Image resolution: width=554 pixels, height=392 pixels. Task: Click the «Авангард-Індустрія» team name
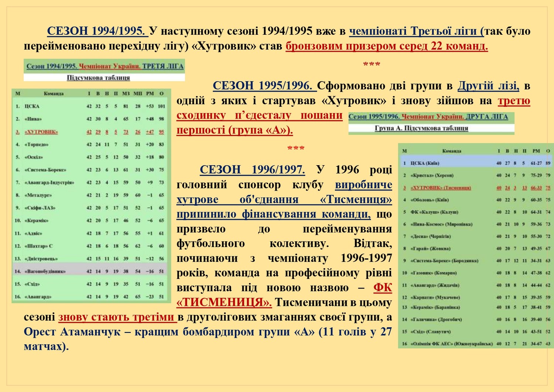coord(49,183)
